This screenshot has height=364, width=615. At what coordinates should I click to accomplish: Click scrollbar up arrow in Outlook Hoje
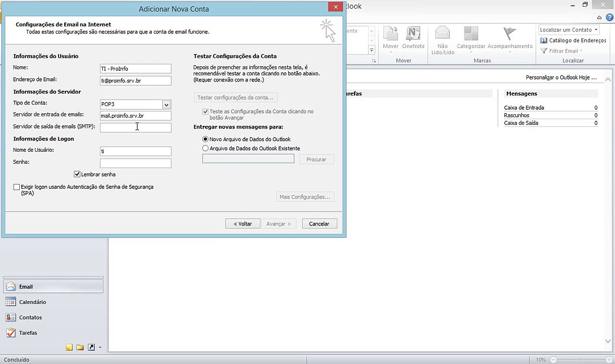click(608, 79)
